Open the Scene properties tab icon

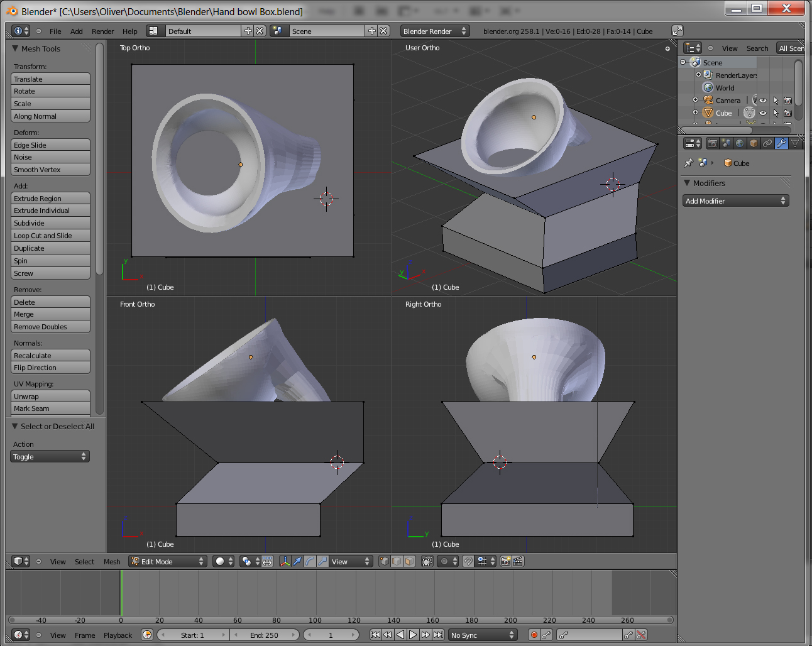point(727,143)
